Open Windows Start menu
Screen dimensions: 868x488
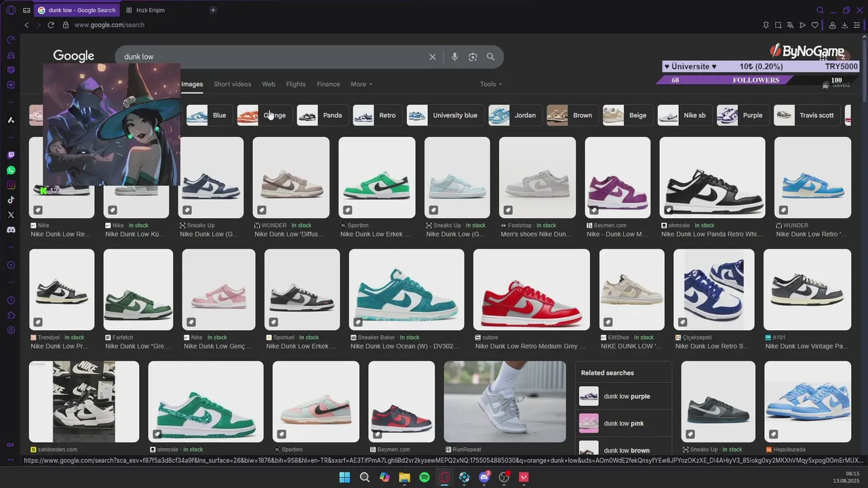(344, 477)
